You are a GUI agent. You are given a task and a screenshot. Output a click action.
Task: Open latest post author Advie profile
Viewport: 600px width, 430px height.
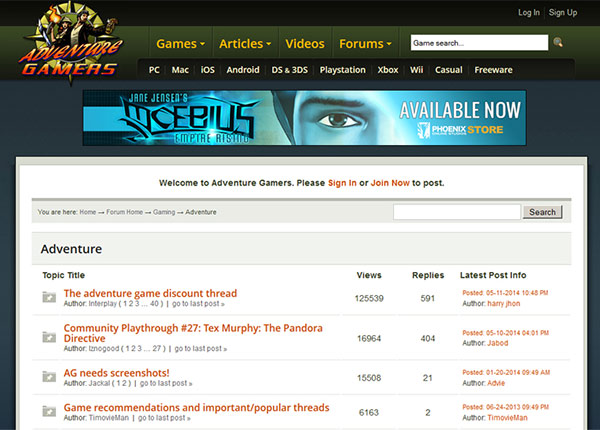(x=496, y=383)
